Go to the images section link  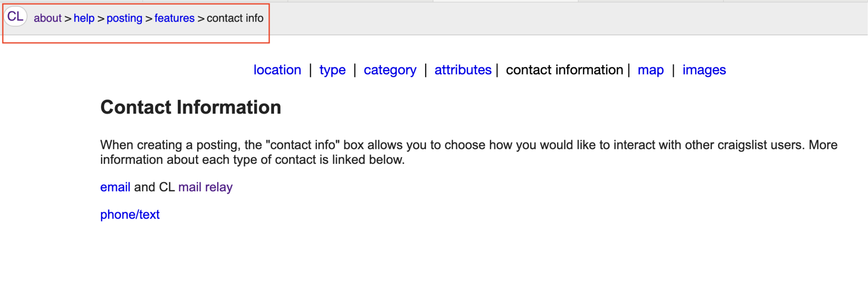[704, 70]
